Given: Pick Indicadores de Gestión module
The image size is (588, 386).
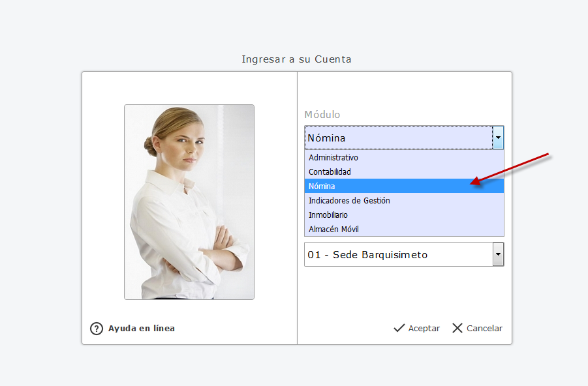Looking at the screenshot, I should (349, 201).
